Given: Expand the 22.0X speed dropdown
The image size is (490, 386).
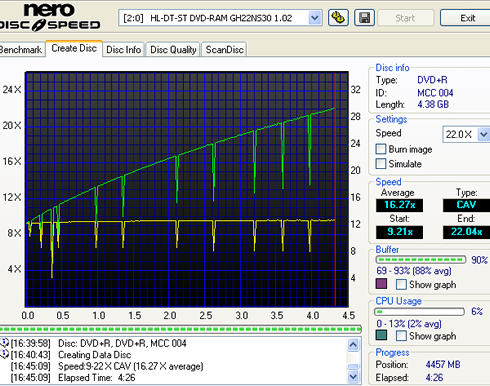Looking at the screenshot, I should point(484,134).
